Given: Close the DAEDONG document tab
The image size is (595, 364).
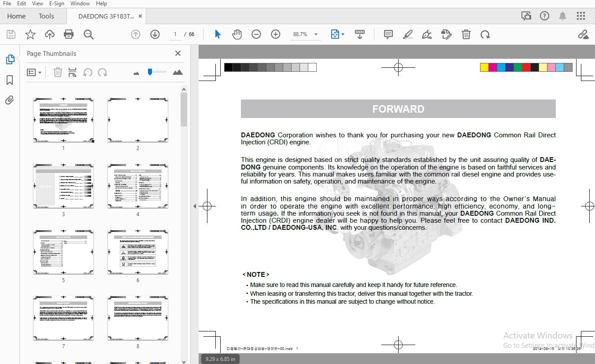Looking at the screenshot, I should [x=140, y=16].
